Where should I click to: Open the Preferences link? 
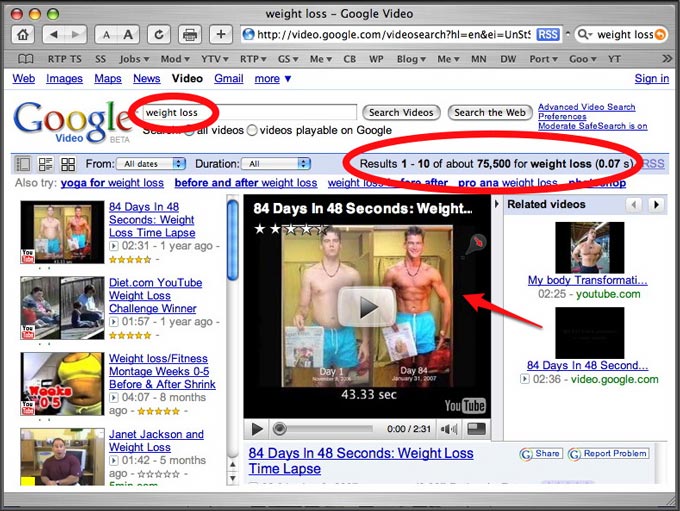coord(562,116)
